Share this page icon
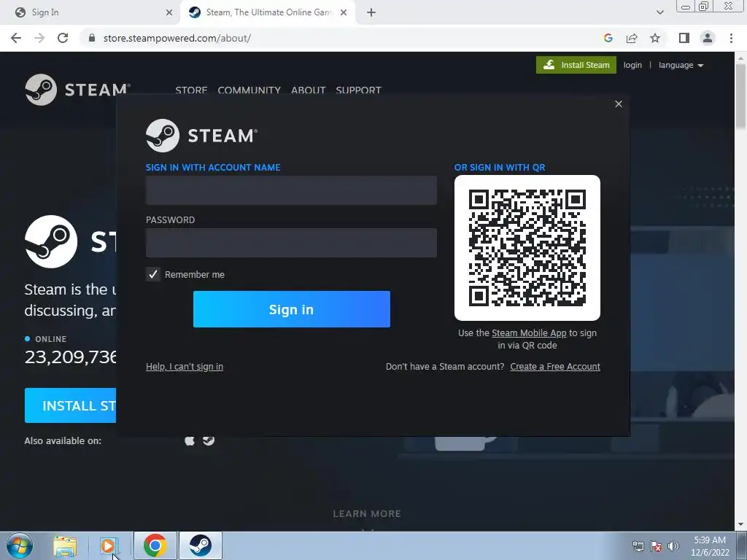 tap(632, 38)
